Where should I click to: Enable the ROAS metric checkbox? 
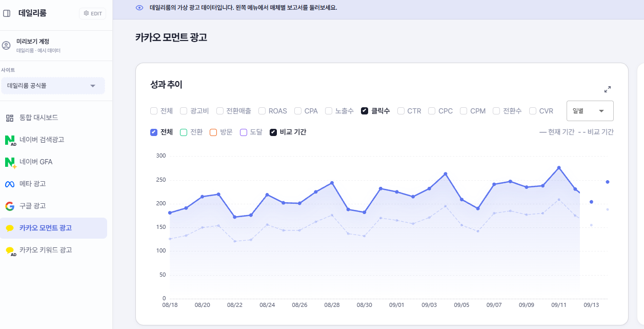coord(262,111)
